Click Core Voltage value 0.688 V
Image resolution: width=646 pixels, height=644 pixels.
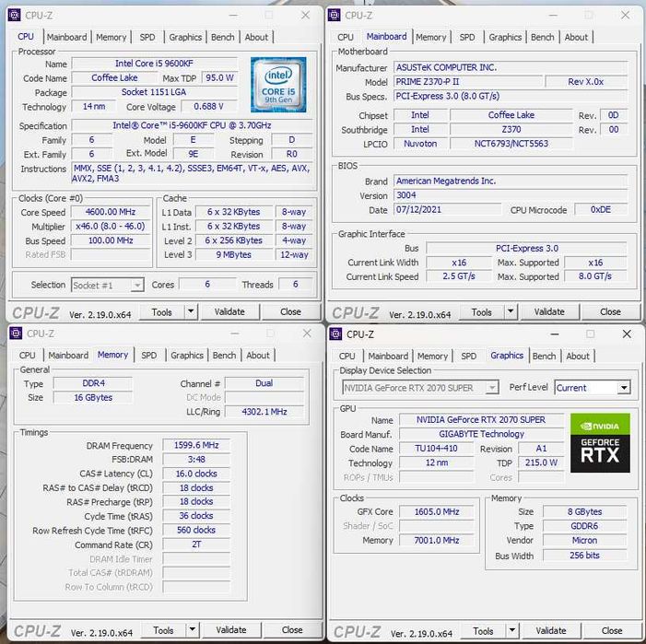pyautogui.click(x=209, y=107)
